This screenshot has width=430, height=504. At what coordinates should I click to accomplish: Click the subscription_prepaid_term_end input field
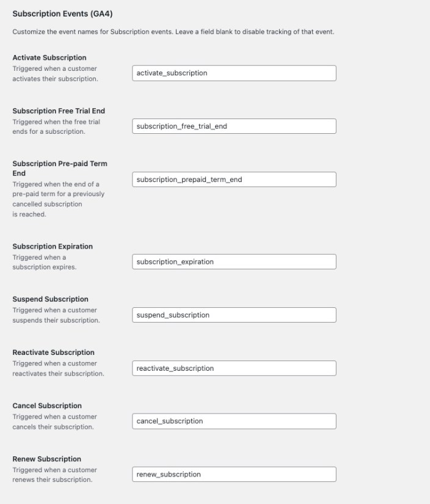click(234, 179)
